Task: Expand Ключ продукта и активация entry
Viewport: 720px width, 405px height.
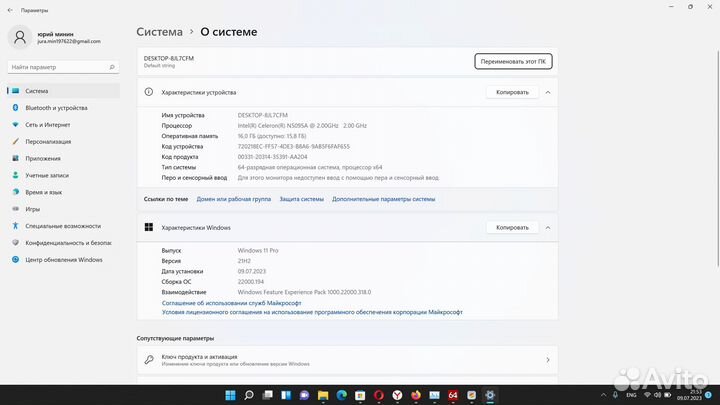Action: click(547, 360)
